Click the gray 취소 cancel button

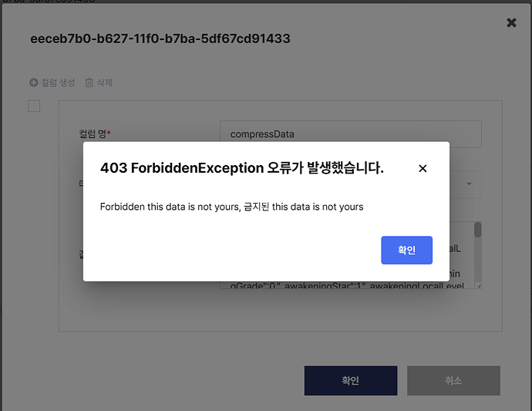point(453,380)
